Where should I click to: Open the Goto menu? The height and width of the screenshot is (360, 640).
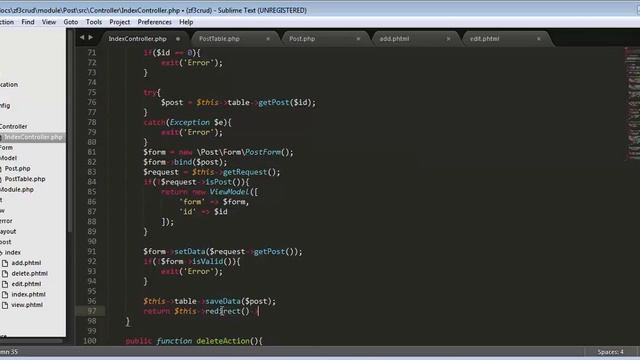[71, 22]
